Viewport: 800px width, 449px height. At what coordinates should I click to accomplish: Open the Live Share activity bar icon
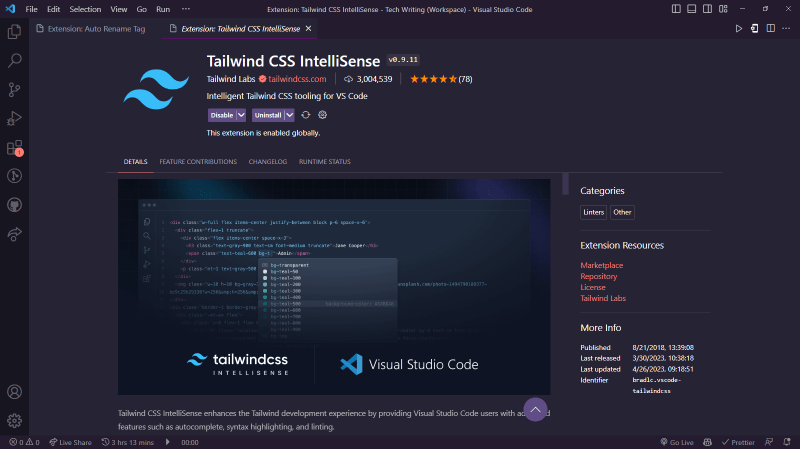14,234
